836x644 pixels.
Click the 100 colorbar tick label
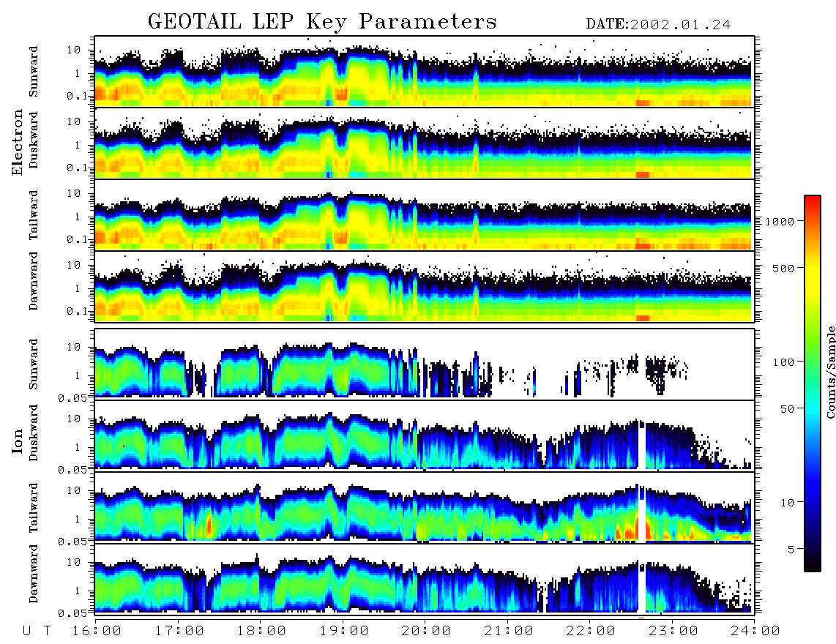tap(784, 362)
